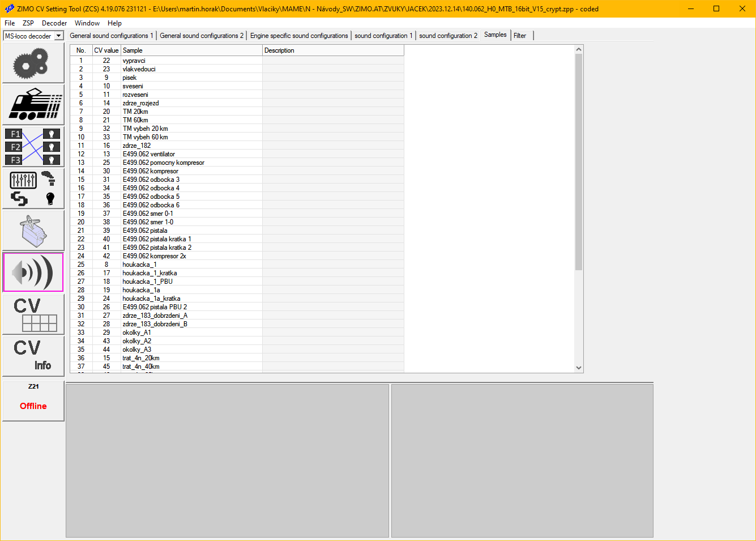Viewport: 756px width, 541px height.
Task: Select the mixer and lights settings icon
Action: pyautogui.click(x=33, y=189)
